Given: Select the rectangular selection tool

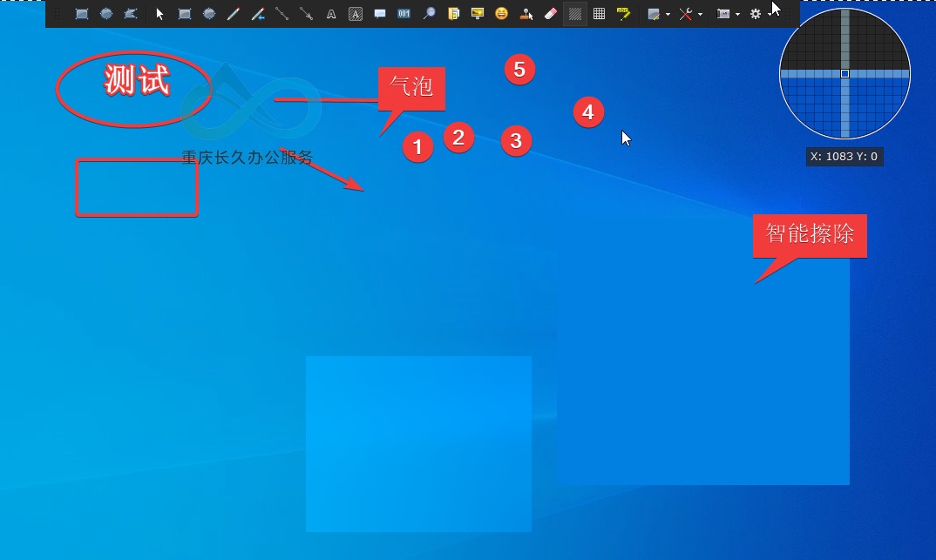Looking at the screenshot, I should click(x=82, y=14).
